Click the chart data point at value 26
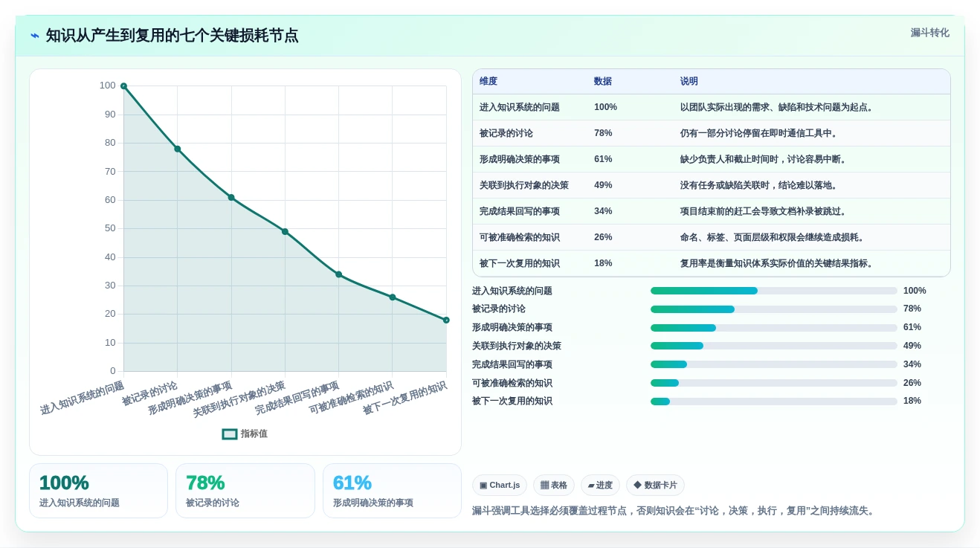 pos(393,297)
